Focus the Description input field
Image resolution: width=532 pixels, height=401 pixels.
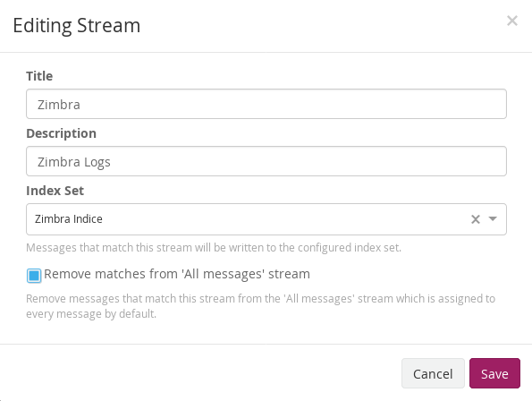tap(266, 161)
